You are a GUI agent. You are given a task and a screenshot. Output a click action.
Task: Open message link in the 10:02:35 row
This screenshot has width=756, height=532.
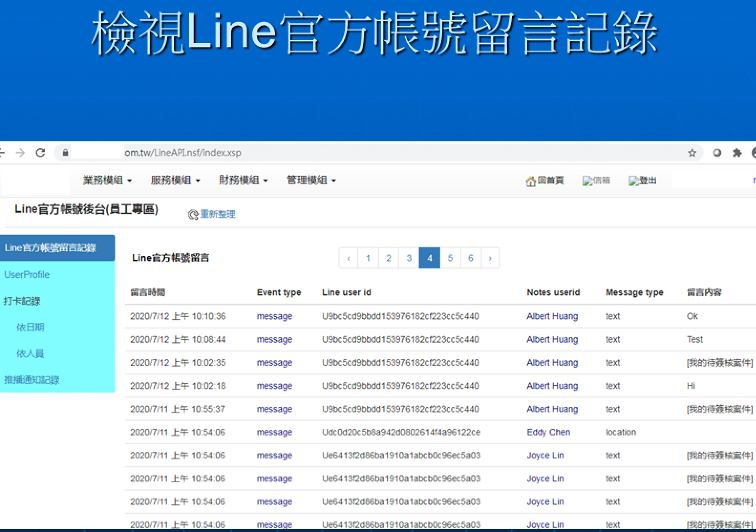275,363
